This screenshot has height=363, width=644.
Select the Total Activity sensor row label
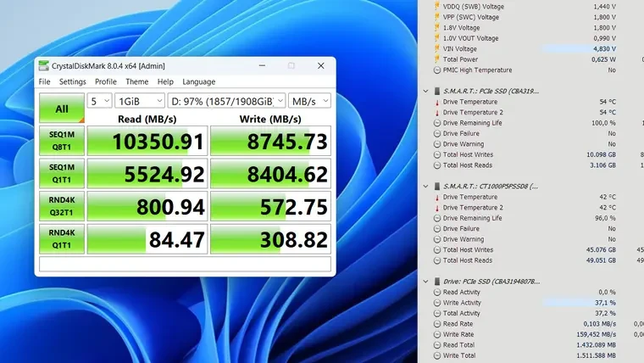[x=461, y=313]
